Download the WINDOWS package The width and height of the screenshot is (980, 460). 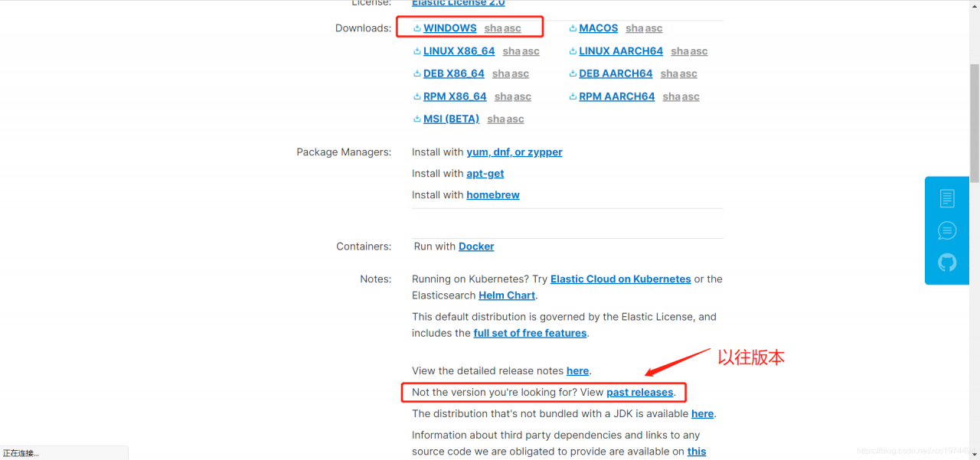449,28
